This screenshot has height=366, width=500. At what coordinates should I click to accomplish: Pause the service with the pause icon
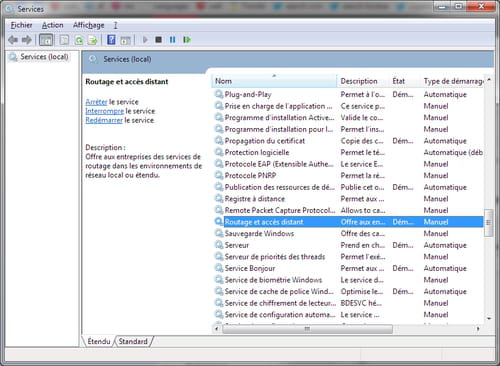tap(172, 40)
